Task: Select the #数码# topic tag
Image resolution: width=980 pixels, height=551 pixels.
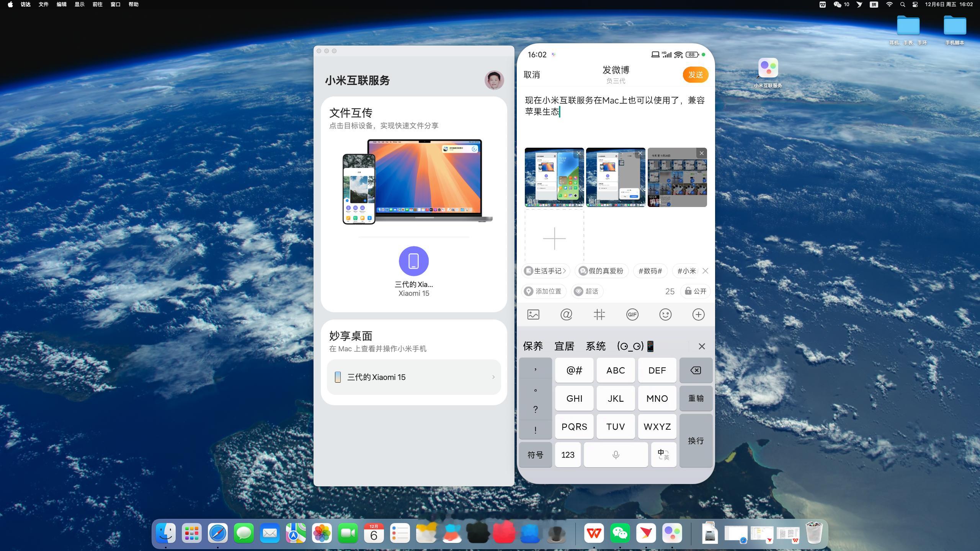Action: (650, 271)
